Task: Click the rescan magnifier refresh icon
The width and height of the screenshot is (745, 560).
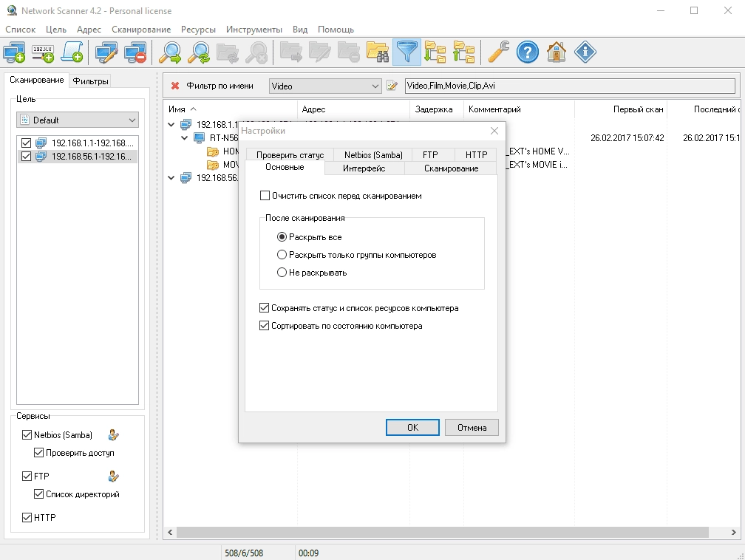Action: click(199, 52)
